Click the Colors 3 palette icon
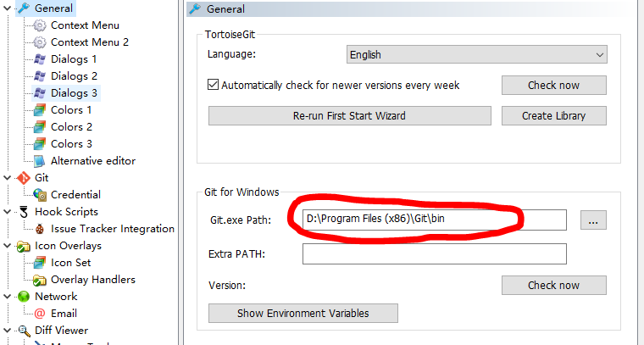Screen dimensions: 644x345 [x=40, y=144]
